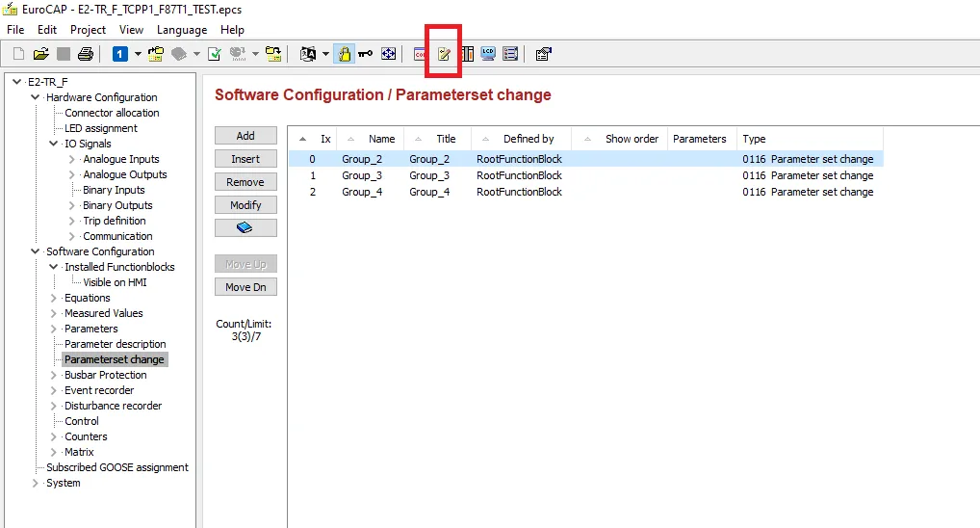Open a file with the folder icon

click(x=41, y=54)
